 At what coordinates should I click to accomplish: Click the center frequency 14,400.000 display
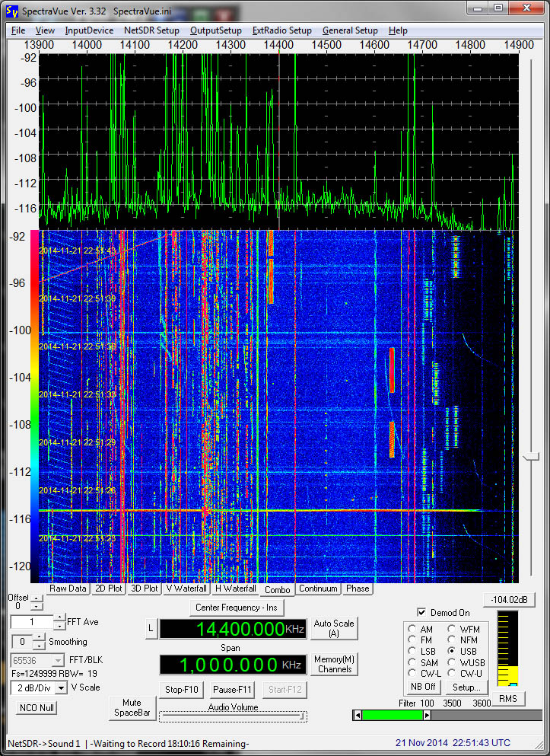pyautogui.click(x=233, y=629)
